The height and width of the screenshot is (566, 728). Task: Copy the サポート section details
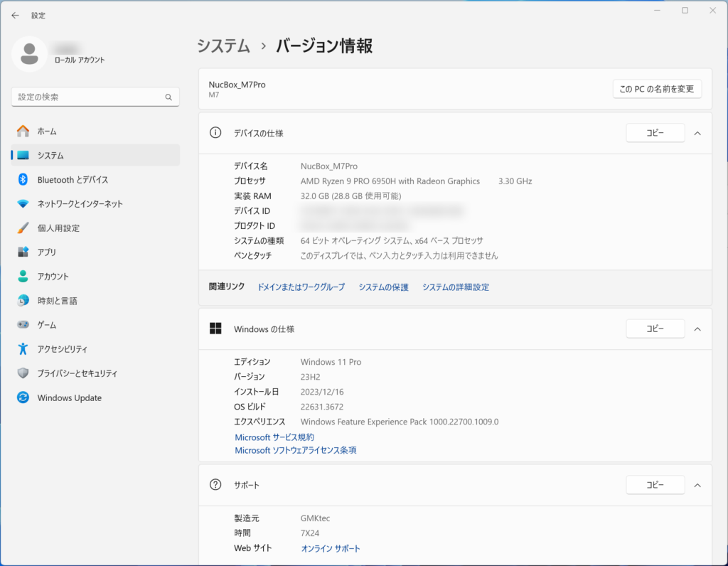(x=655, y=485)
